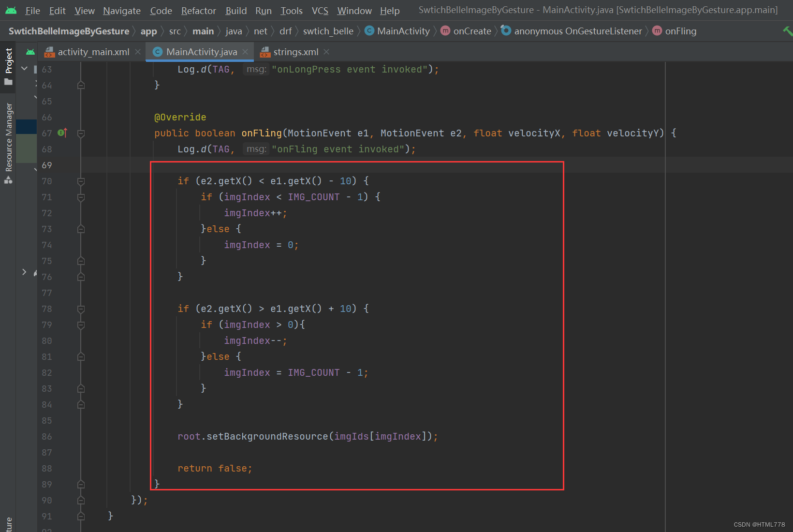Open the Window menu
Screen dimensions: 793x532
pos(354,11)
